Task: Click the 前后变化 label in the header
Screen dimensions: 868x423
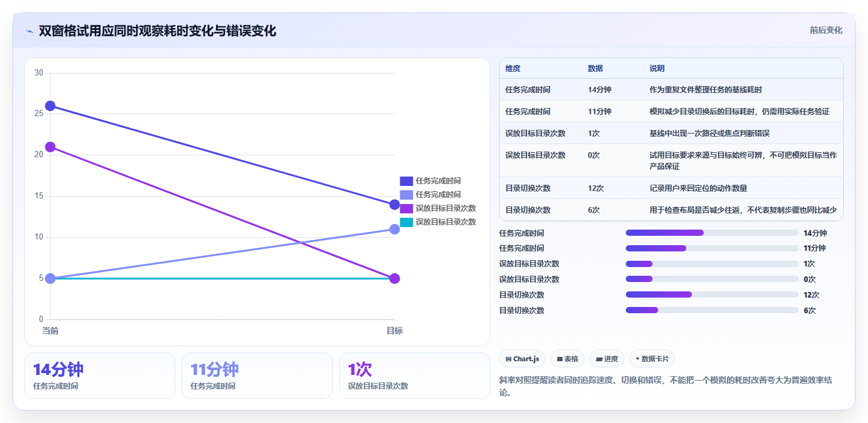Action: (x=826, y=30)
